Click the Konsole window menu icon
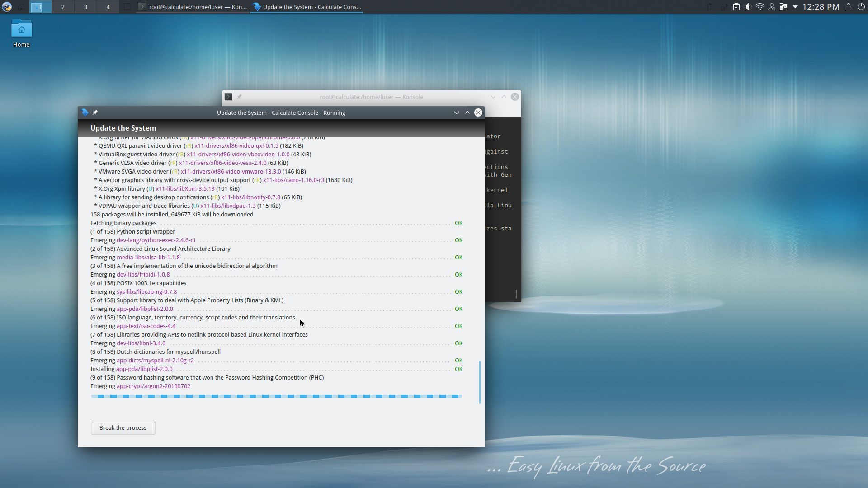 [228, 97]
